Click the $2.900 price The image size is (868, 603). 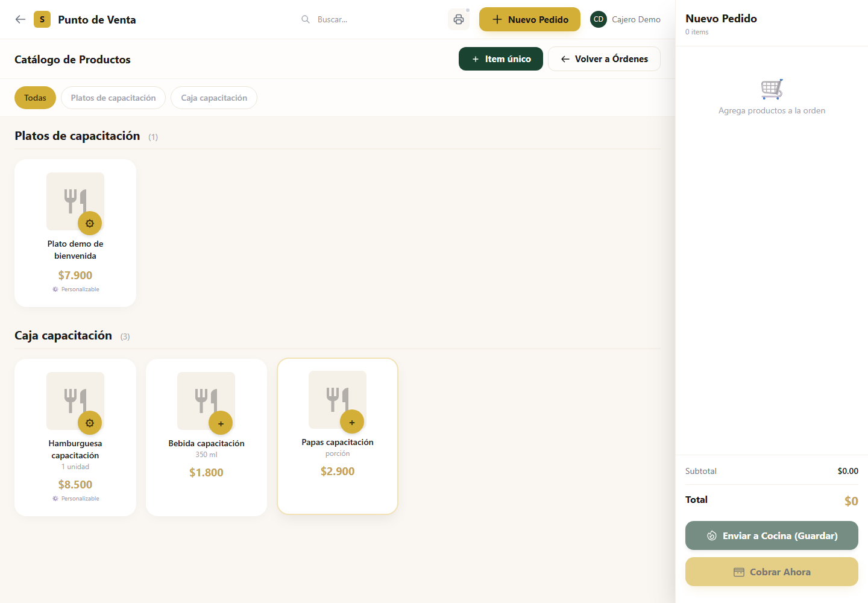pos(338,472)
